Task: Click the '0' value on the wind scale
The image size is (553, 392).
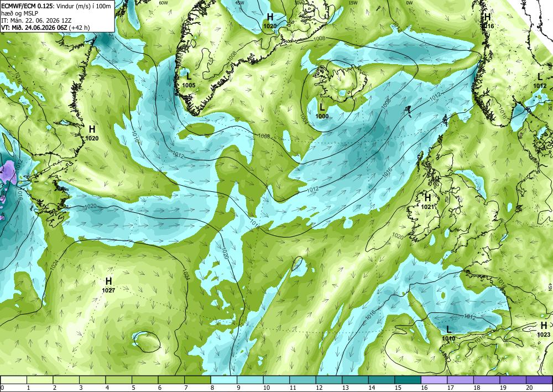Action: click(x=2, y=388)
